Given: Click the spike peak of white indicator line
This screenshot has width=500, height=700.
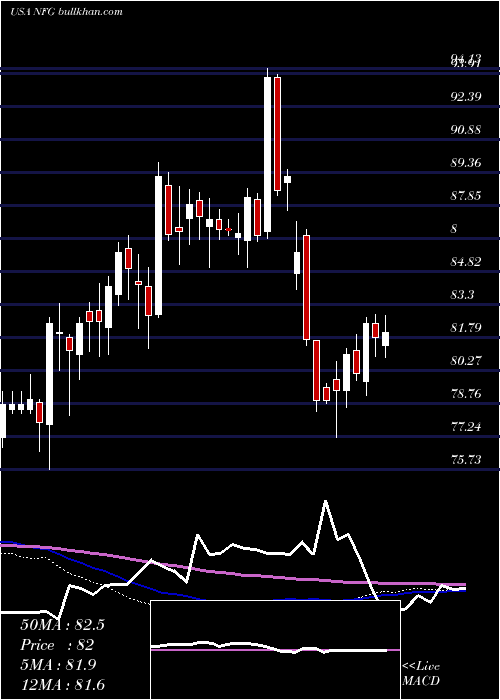Looking at the screenshot, I should point(325,501).
